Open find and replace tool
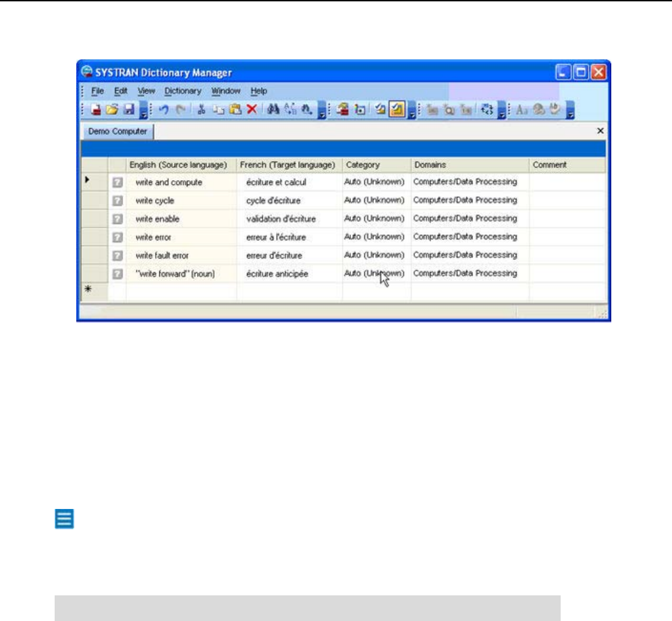Viewport: 672px width, 621px height. 290,110
